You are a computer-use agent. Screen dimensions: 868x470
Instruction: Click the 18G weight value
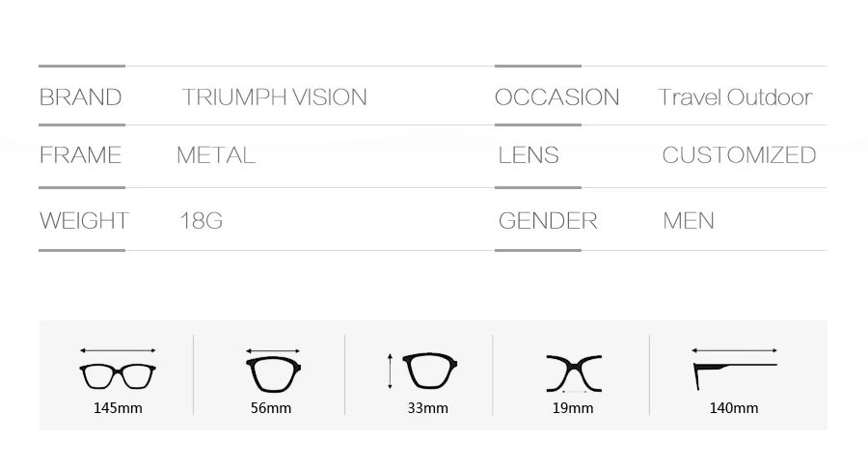201,221
